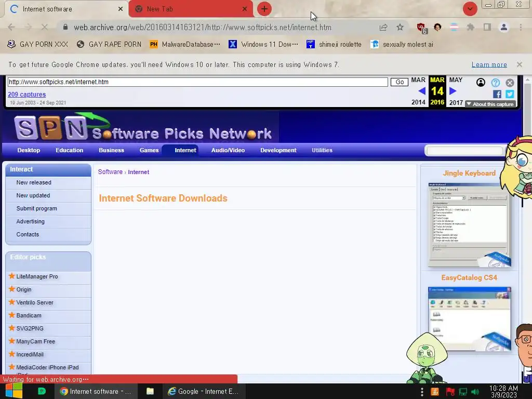The height and width of the screenshot is (399, 532).
Task: Close the Wayback toolbar with X icon
Action: (x=510, y=83)
